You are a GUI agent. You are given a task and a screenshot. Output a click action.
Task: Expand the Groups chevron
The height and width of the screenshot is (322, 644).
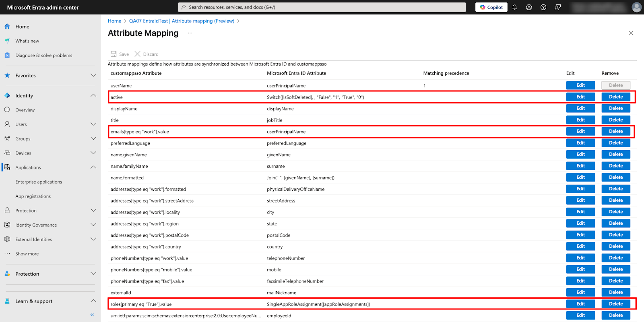point(93,139)
